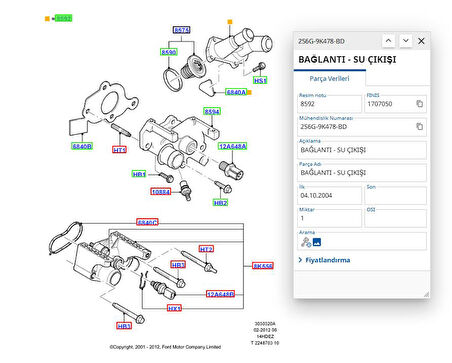Select part callout HB2 in diagram
Viewport: 452px width, 363px height.
coord(220,203)
